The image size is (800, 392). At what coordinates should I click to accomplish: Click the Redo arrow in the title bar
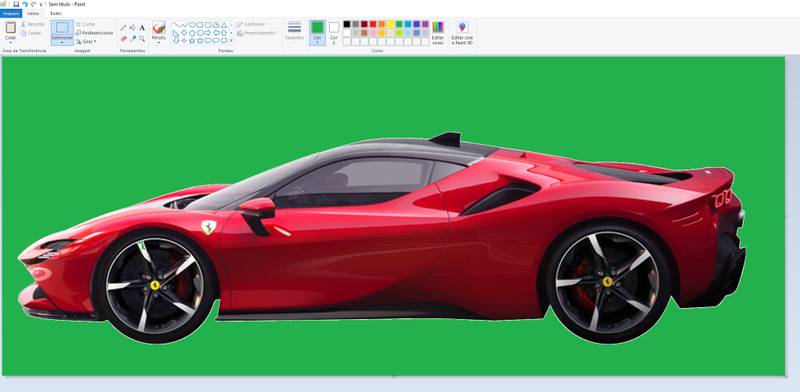34,4
